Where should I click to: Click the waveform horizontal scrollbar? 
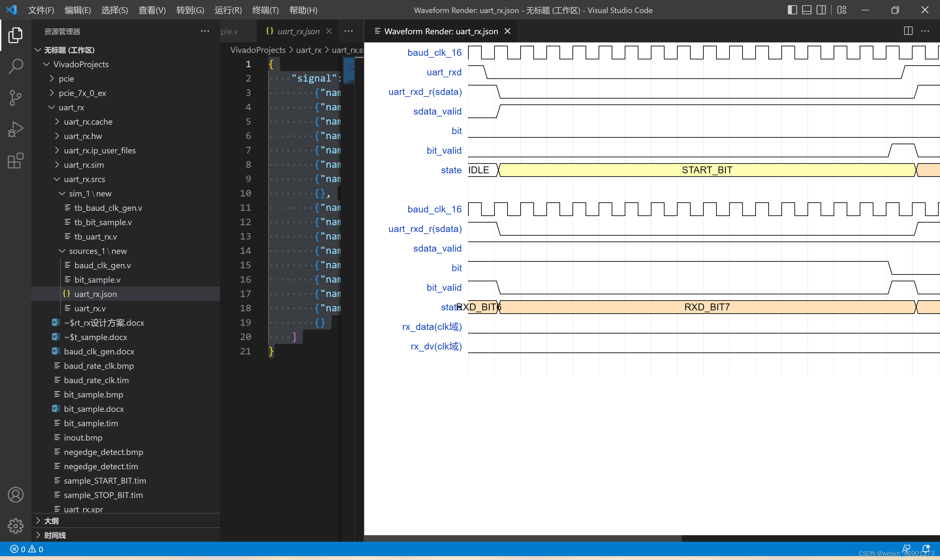523,538
